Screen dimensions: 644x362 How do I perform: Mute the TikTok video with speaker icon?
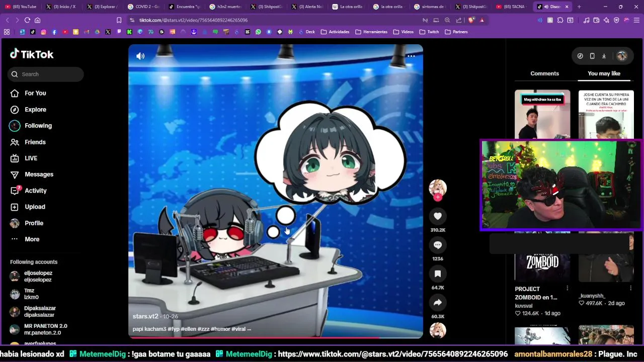(140, 56)
